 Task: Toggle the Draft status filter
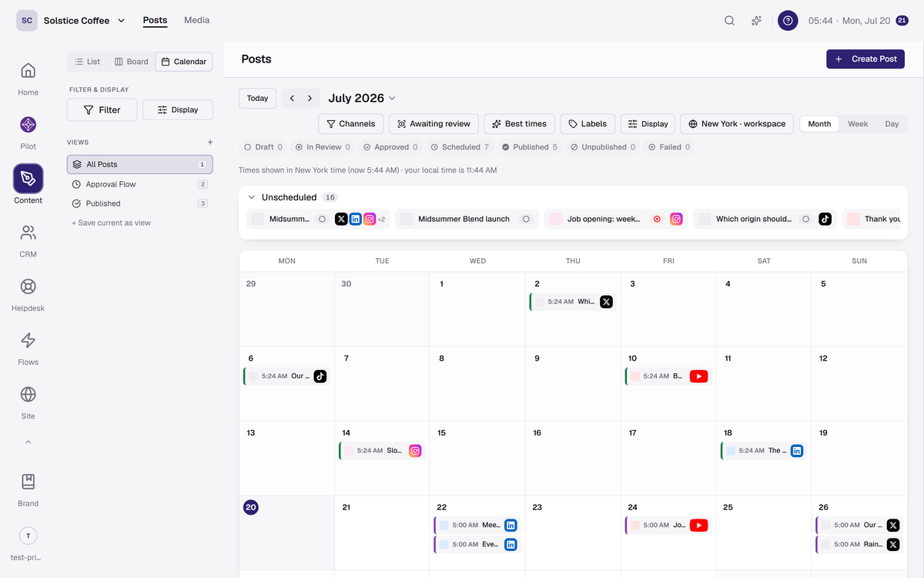pyautogui.click(x=263, y=146)
